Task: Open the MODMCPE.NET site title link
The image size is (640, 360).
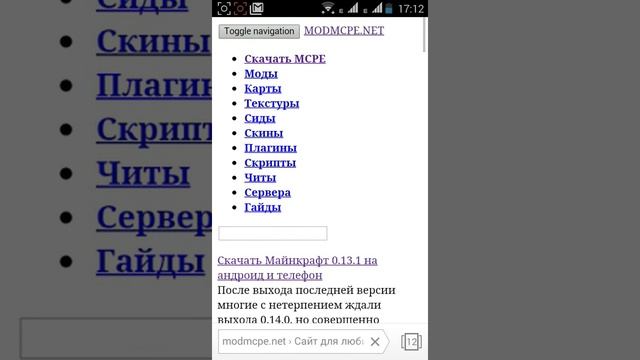Action: coord(344,31)
